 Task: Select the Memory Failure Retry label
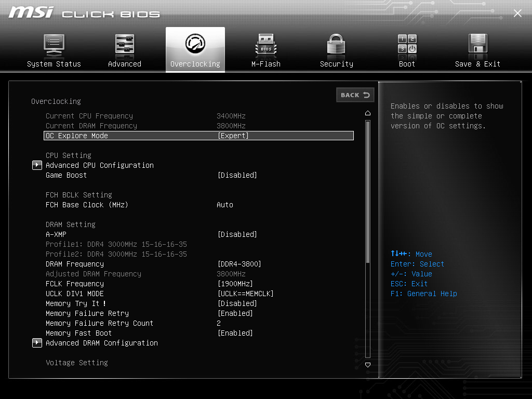pos(87,313)
